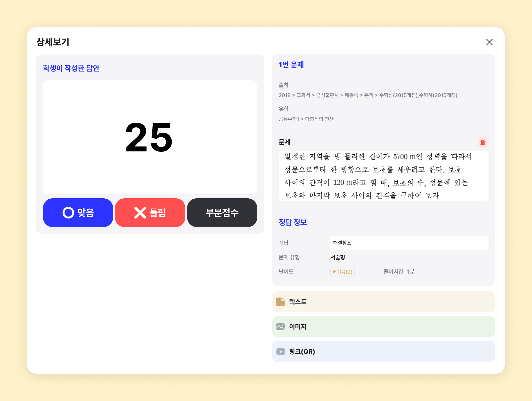
Task: Click the 풀이시간 label
Action: [x=393, y=271]
